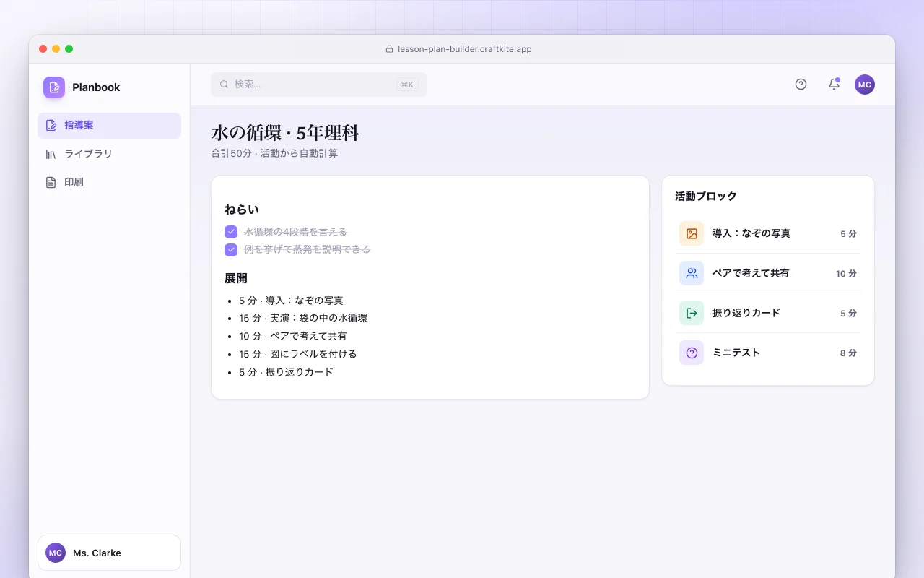This screenshot has height=578, width=924.
Task: Go to ライブラリ in the sidebar
Action: (x=109, y=154)
